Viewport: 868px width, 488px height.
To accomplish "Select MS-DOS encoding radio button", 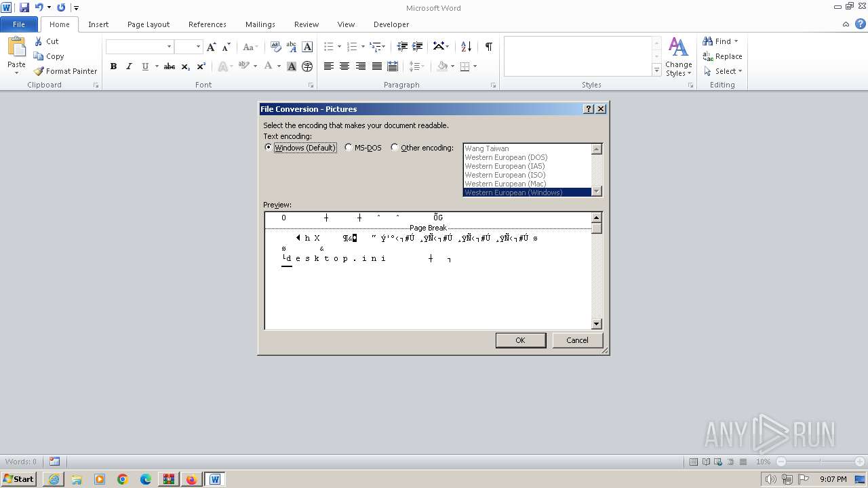I will 349,148.
